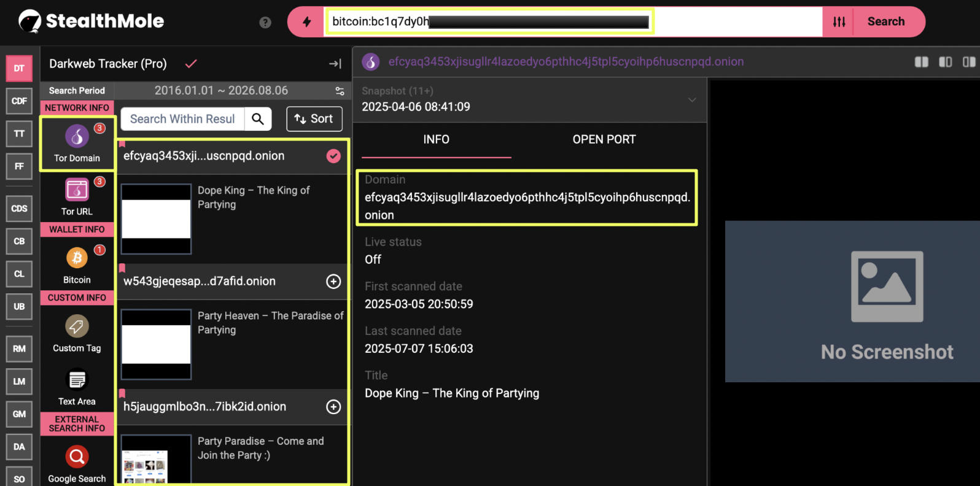Select the FF sidebar module
Image resolution: width=980 pixels, height=486 pixels.
pos(19,166)
